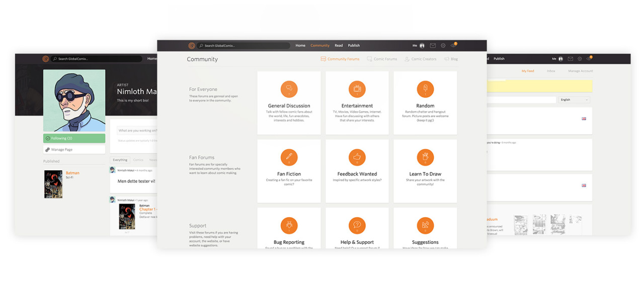The height and width of the screenshot is (285, 644).
Task: Select Everything tab in profile window
Action: pyautogui.click(x=120, y=160)
